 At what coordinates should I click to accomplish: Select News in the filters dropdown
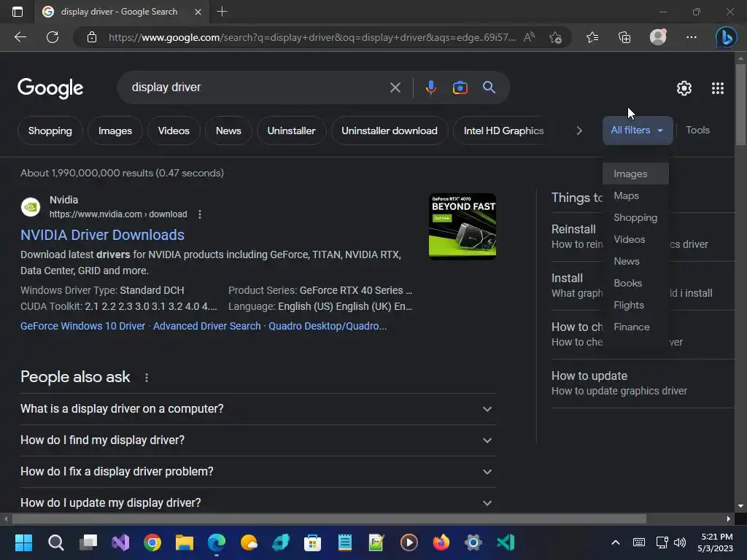pos(635,262)
